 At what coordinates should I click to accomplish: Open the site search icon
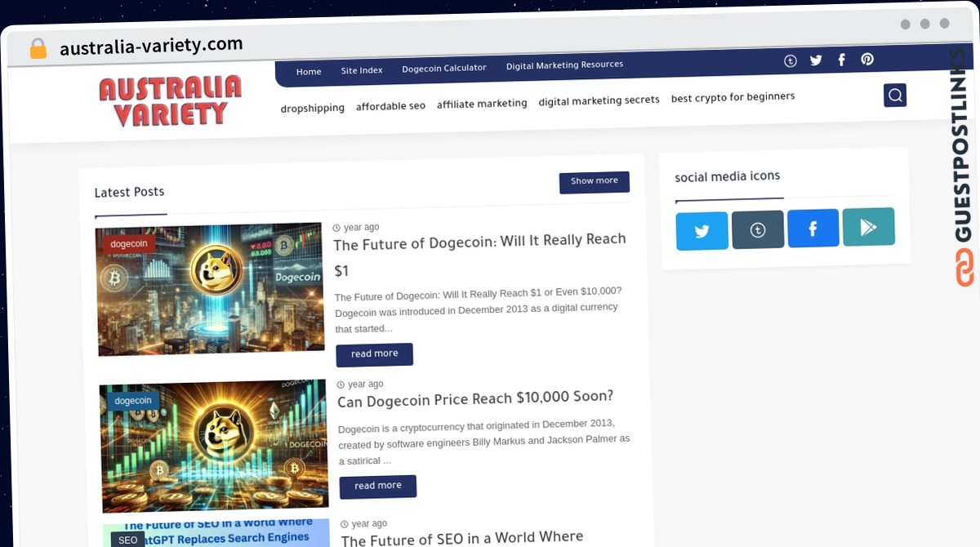click(x=895, y=96)
